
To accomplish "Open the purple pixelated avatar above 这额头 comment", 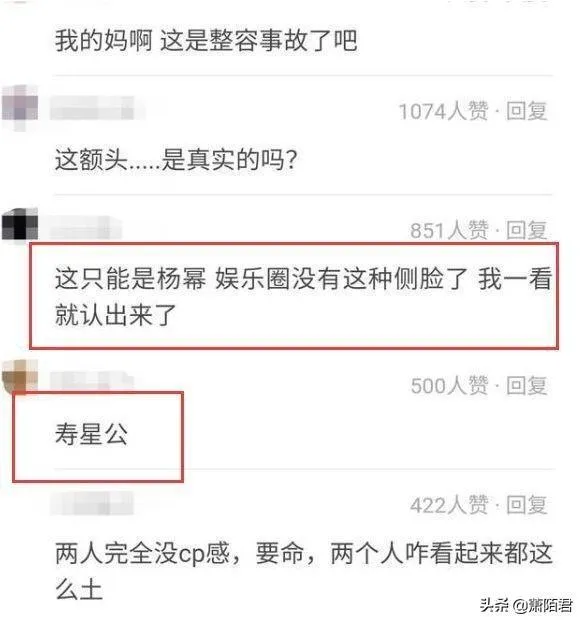I will (20, 107).
